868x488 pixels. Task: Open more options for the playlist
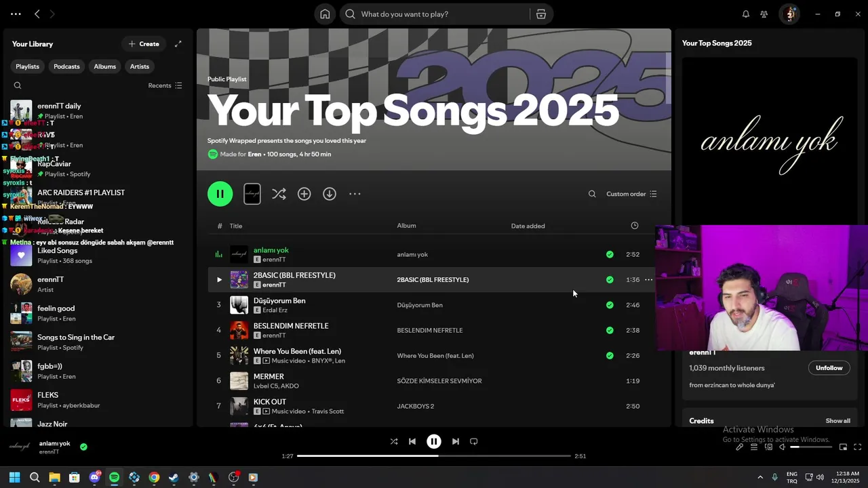[355, 194]
